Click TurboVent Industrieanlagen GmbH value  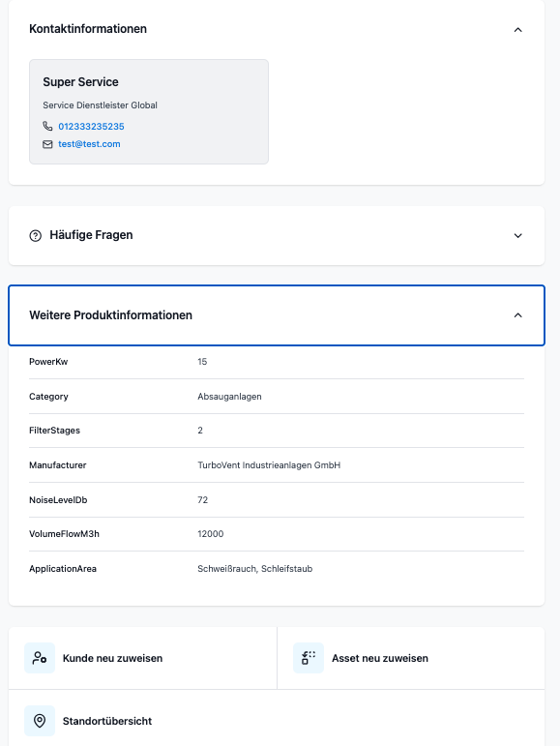269,465
